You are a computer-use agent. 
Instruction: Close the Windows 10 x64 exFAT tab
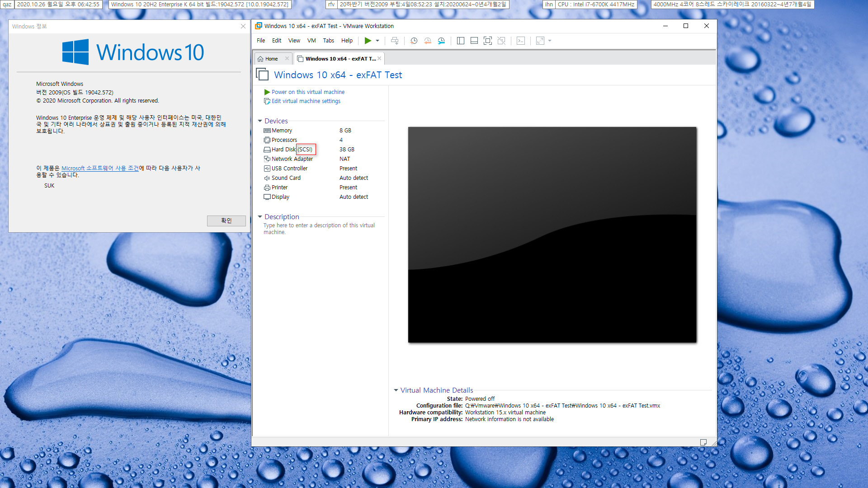[379, 59]
